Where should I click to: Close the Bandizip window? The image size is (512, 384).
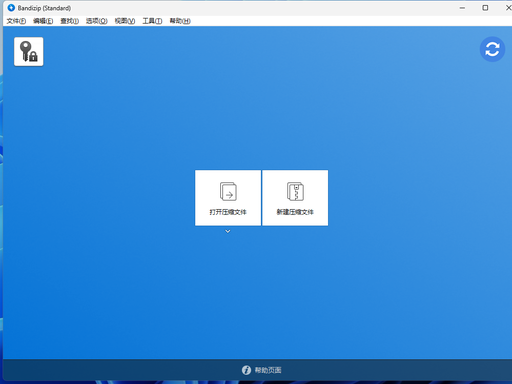(x=508, y=8)
